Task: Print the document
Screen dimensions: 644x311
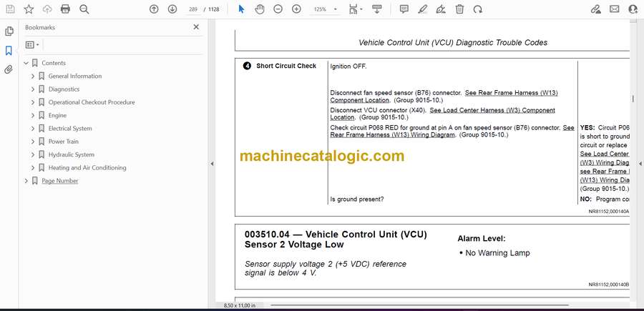Action: point(65,9)
